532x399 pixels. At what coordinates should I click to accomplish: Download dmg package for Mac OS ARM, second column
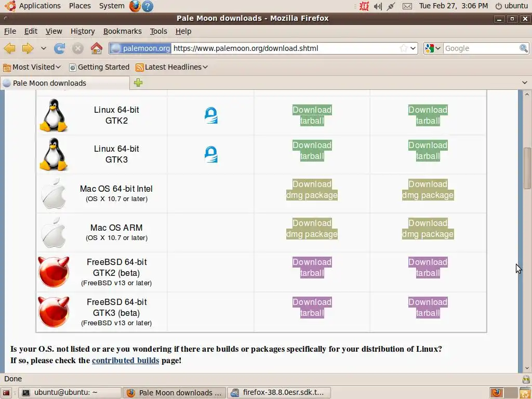428,229
